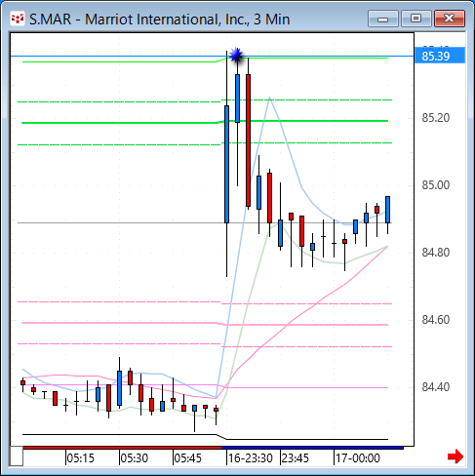Click the 84.40 price axis label

[436, 387]
